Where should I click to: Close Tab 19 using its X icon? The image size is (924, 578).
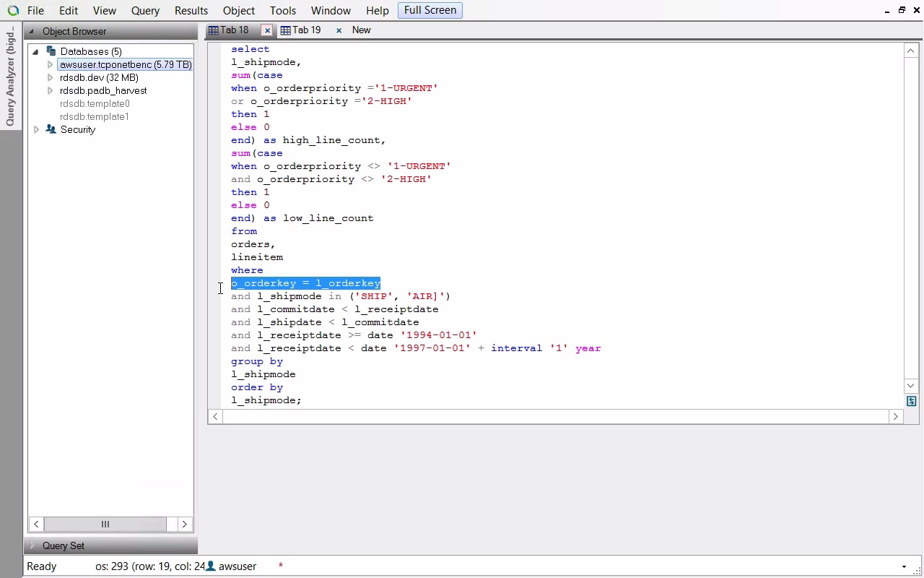point(339,30)
